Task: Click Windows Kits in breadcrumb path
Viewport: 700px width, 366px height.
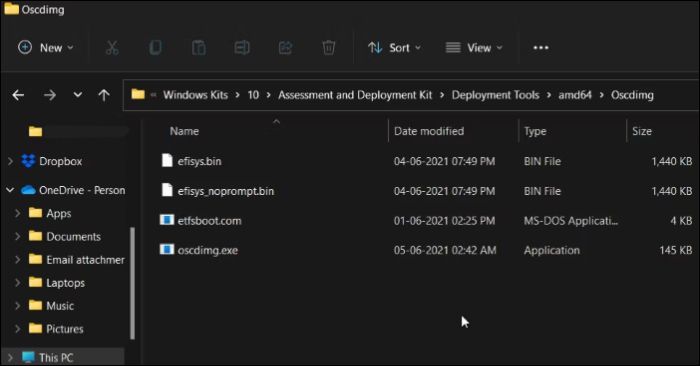Action: (195, 95)
